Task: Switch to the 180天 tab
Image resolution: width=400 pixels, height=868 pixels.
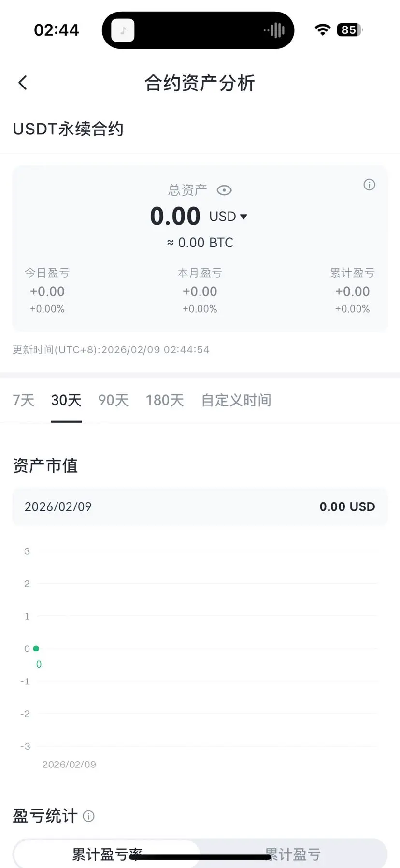Action: [165, 400]
